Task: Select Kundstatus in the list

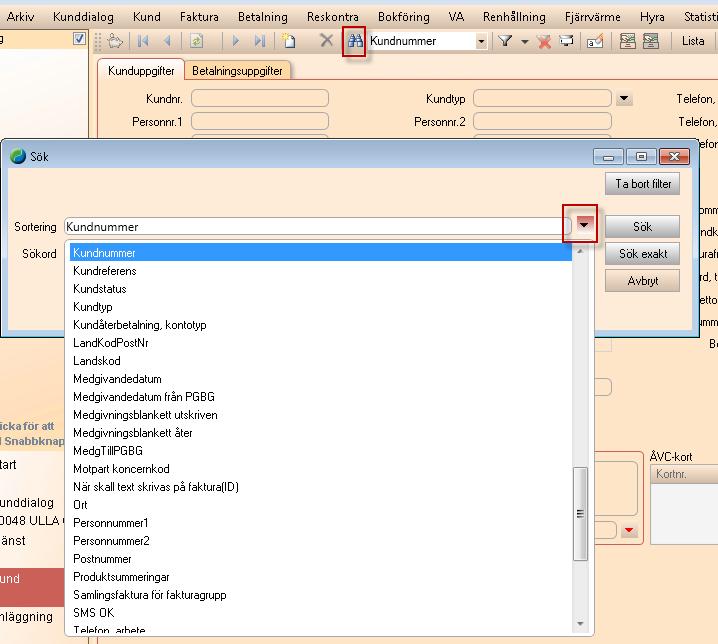Action: 321,289
